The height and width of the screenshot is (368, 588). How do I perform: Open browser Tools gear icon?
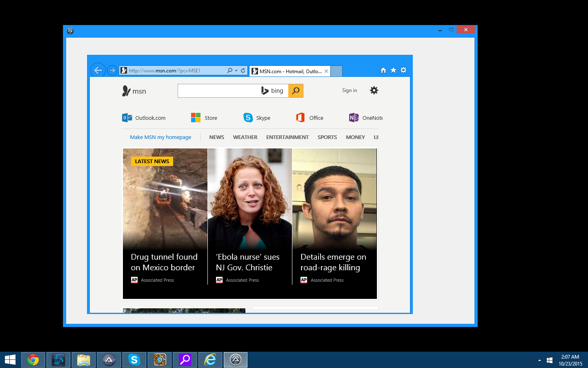coord(403,70)
